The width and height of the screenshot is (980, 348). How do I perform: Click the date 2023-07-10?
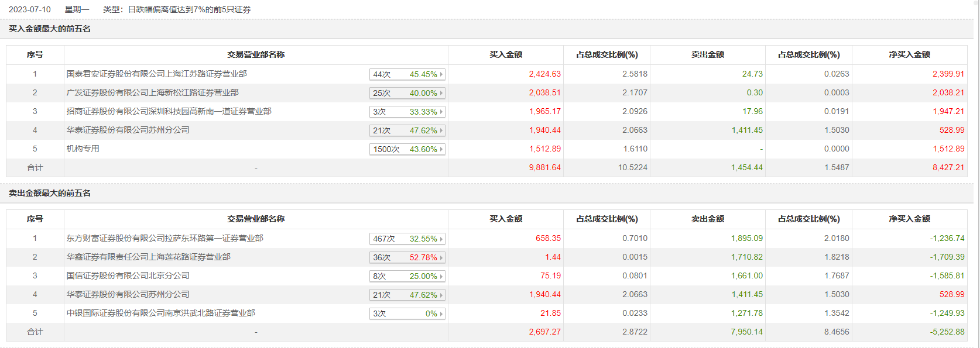[30, 9]
